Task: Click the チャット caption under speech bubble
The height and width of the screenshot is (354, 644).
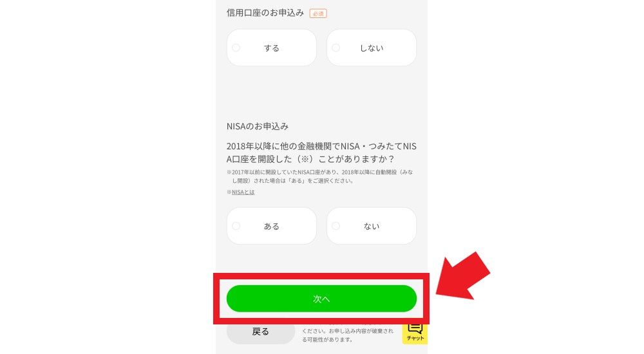Action: tap(415, 339)
